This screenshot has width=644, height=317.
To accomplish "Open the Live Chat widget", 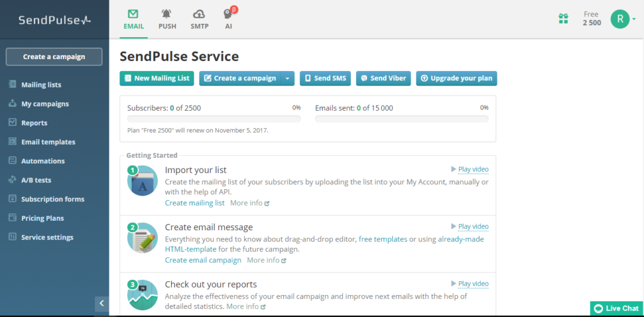I will [616, 308].
